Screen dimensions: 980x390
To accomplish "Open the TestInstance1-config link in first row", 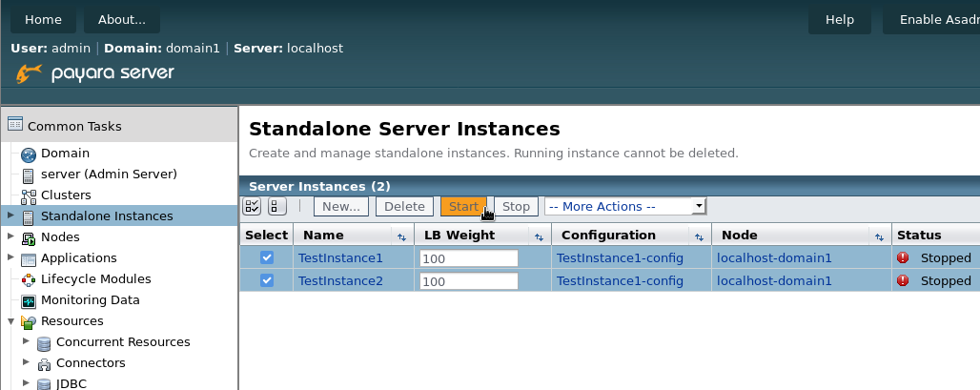I will click(x=620, y=257).
